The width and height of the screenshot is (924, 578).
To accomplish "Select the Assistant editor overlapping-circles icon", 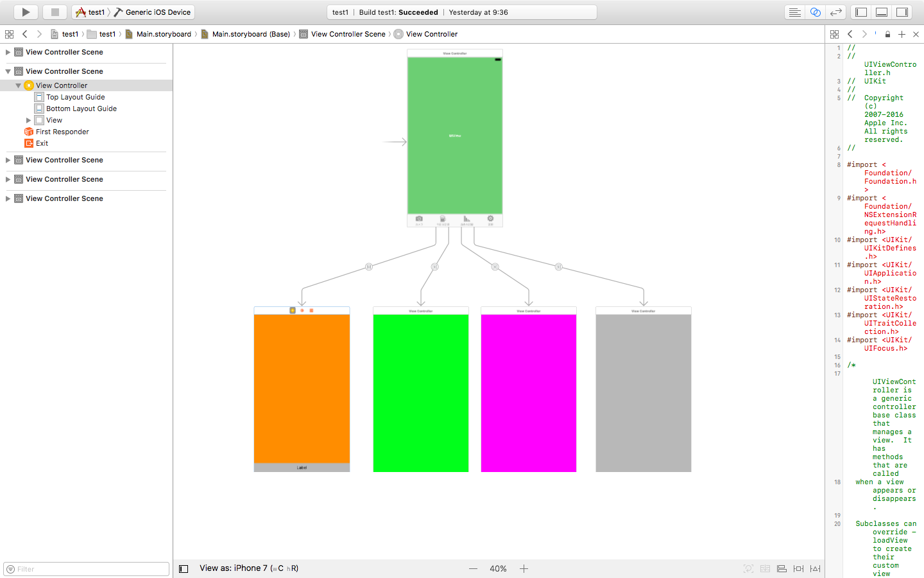I will pyautogui.click(x=815, y=12).
